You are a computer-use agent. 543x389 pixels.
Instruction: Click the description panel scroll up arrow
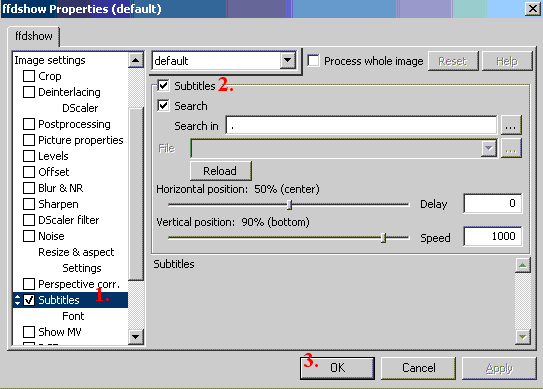[x=523, y=265]
